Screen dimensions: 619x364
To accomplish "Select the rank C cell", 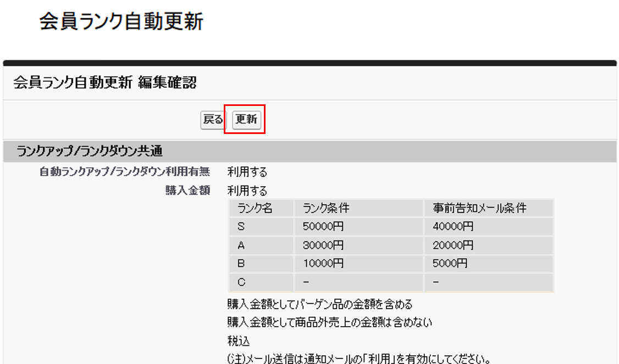I will point(241,282).
